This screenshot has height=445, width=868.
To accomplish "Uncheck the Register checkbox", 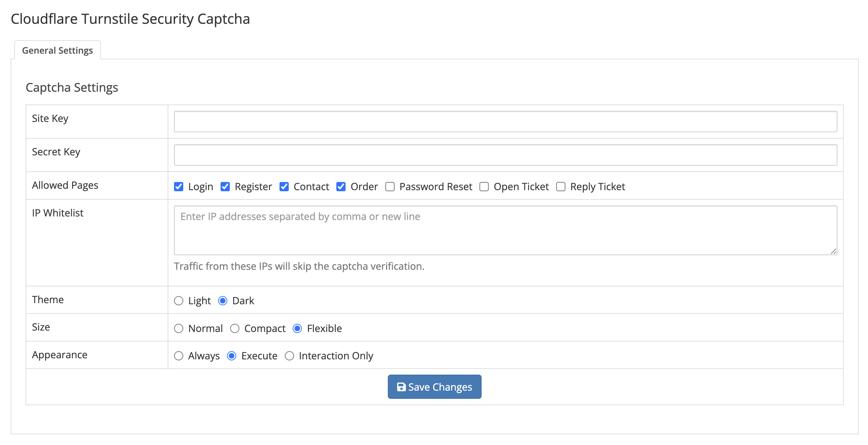I will coord(225,187).
